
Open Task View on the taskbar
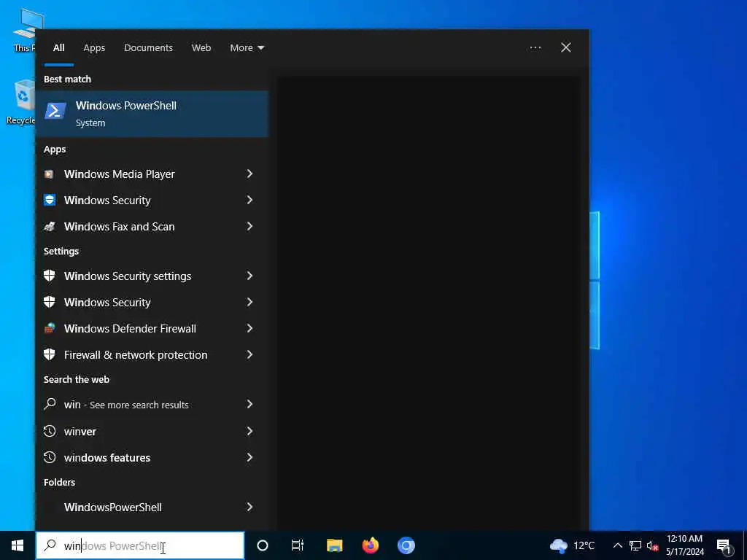(x=298, y=545)
